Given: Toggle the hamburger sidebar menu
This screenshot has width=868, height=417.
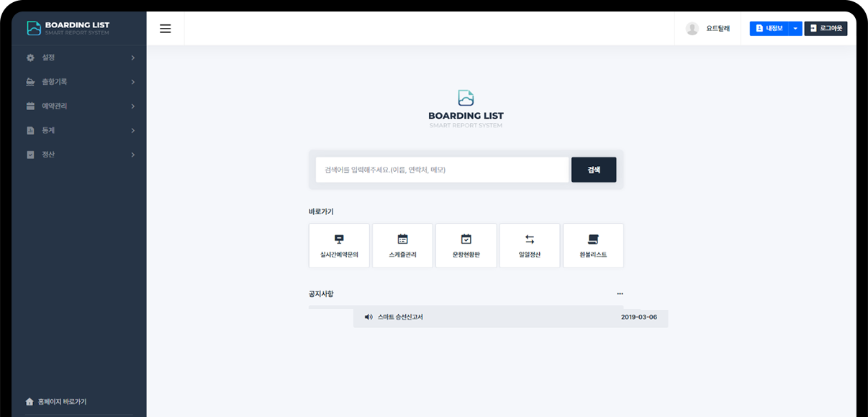Looking at the screenshot, I should (x=166, y=29).
